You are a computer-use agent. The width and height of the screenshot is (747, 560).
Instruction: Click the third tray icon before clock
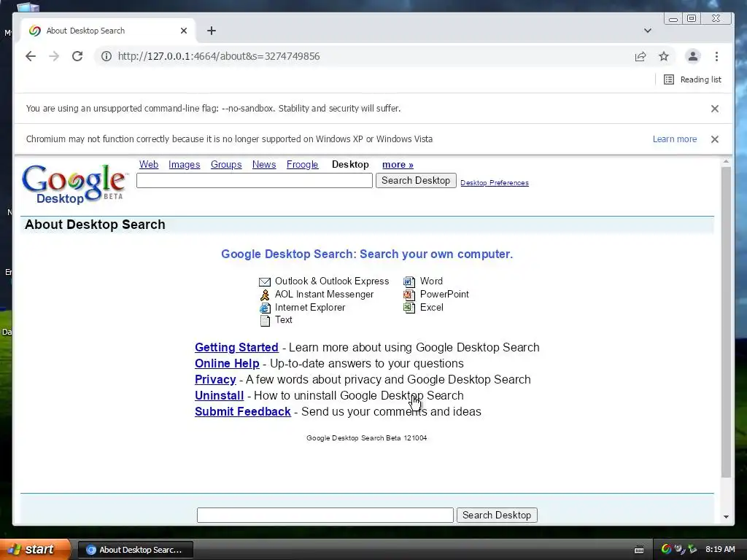point(693,549)
